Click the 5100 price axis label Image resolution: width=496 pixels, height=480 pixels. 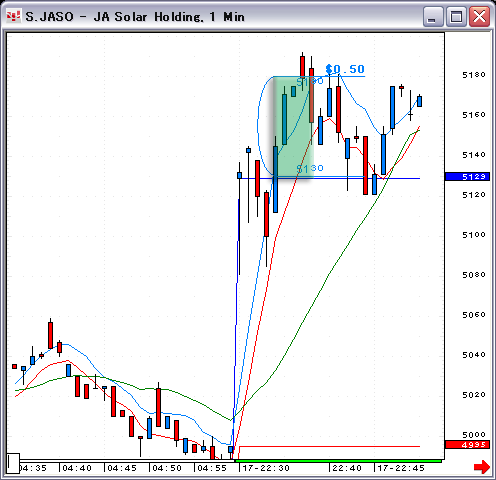pos(474,235)
